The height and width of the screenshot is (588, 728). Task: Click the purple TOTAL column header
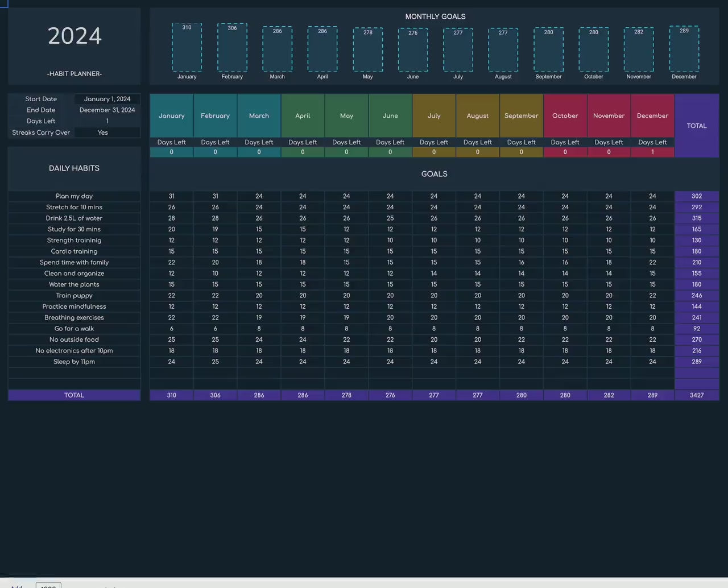(696, 126)
